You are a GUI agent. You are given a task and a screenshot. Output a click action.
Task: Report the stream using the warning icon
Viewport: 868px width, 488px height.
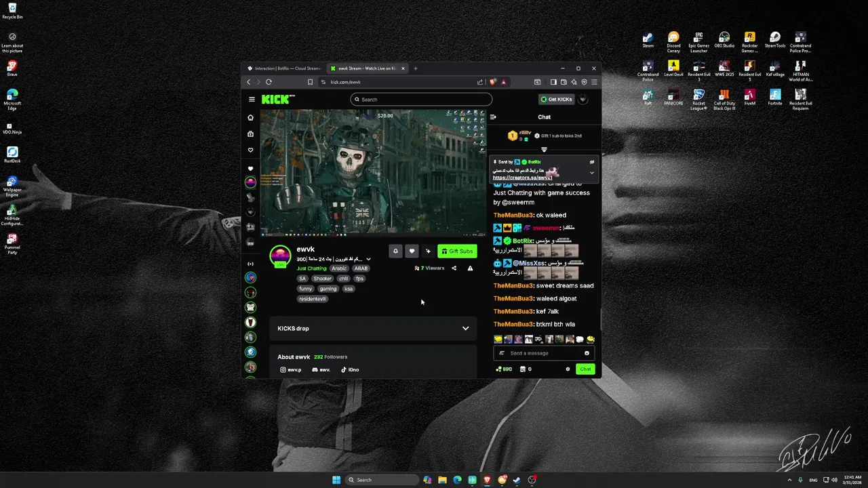tap(470, 268)
